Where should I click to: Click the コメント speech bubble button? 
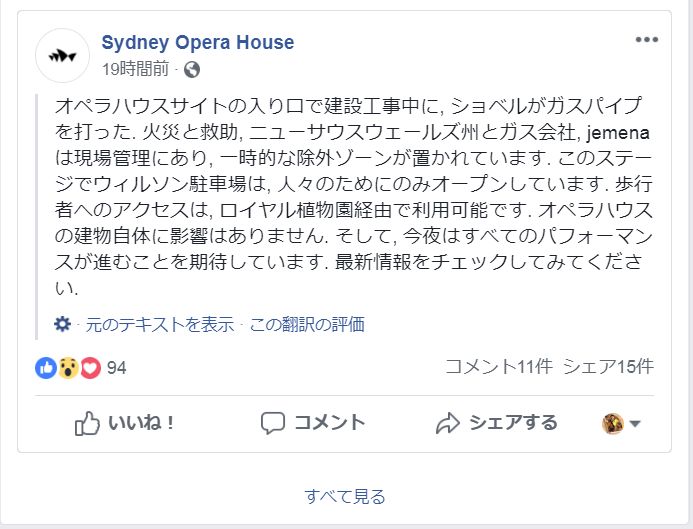[313, 423]
